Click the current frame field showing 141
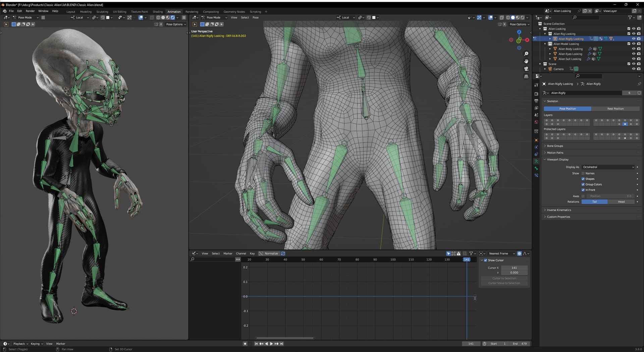644x352 pixels. (x=471, y=344)
